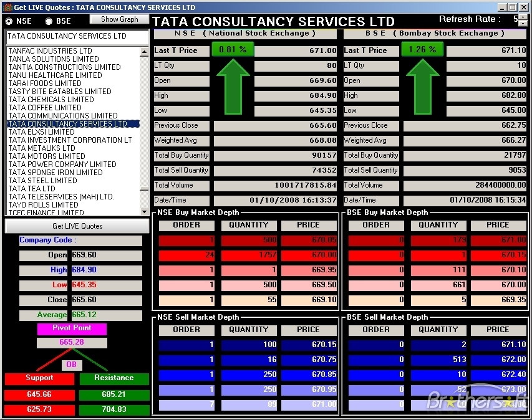The width and height of the screenshot is (532, 420).
Task: Select TATA MOTORS LIMITED in list
Action: [74, 156]
